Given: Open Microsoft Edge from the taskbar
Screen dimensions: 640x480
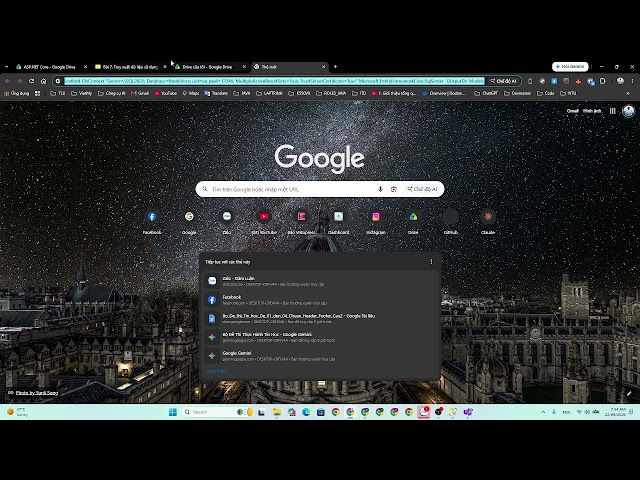Looking at the screenshot, I should 306,412.
